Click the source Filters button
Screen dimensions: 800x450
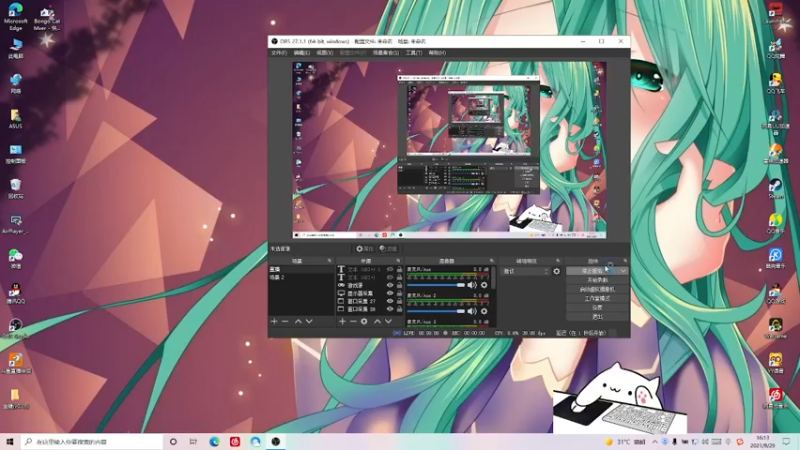(388, 248)
